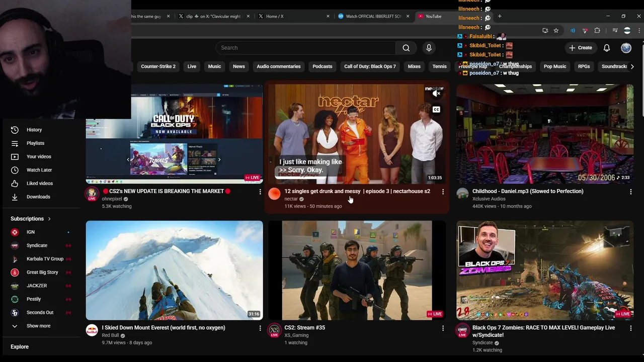Select the RPGs filter chip
This screenshot has height=362, width=644.
(584, 66)
